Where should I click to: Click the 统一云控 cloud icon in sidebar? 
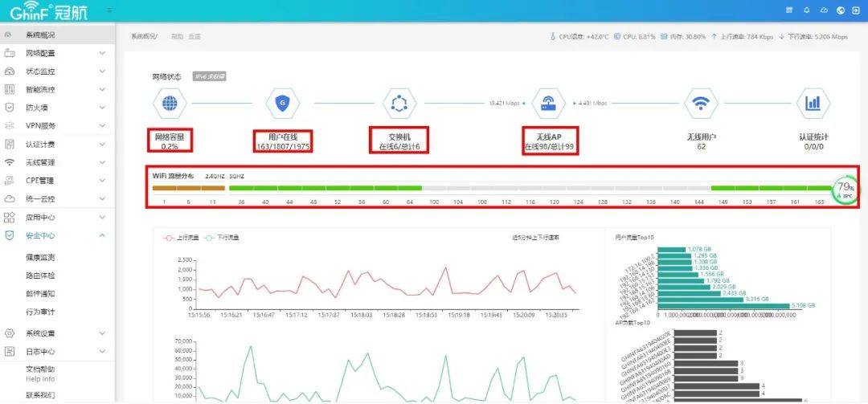[9, 198]
